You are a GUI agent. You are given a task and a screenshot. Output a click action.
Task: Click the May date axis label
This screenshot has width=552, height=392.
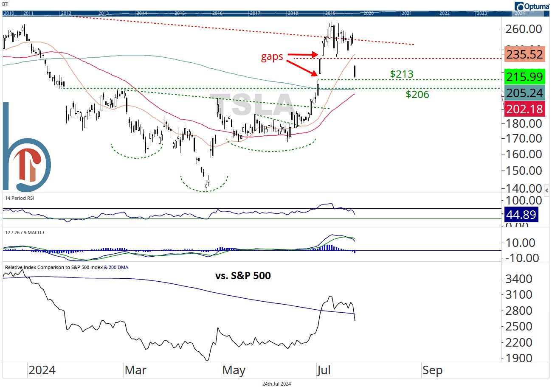[234, 370]
